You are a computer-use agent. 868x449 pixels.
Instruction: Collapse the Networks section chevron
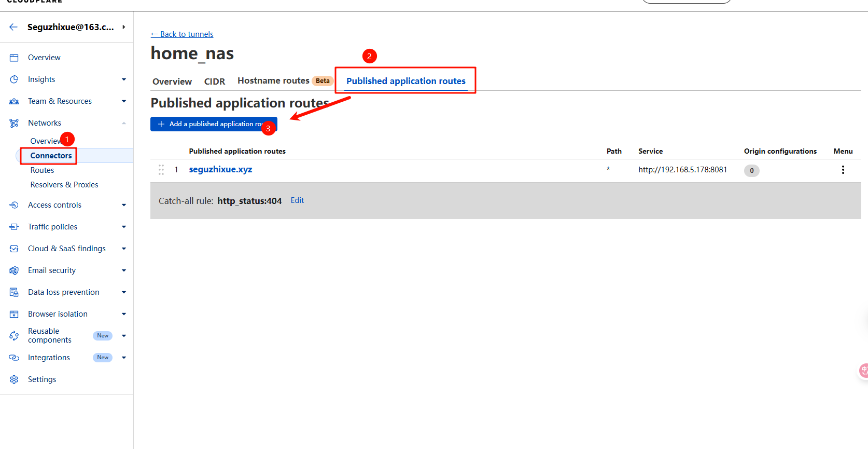click(124, 123)
